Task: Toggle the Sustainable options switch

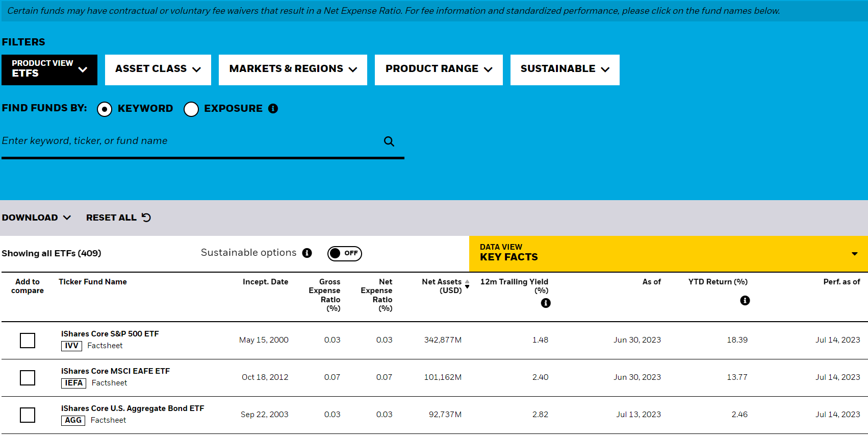Action: click(345, 253)
